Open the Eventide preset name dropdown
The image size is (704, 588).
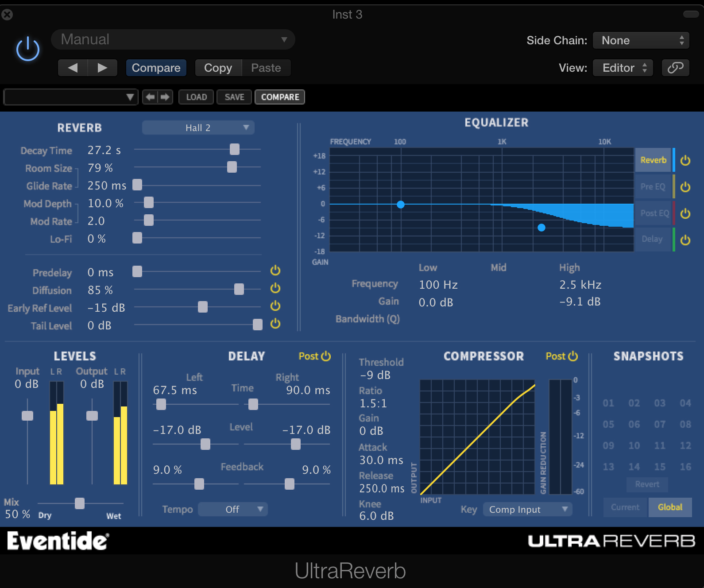coord(70,97)
